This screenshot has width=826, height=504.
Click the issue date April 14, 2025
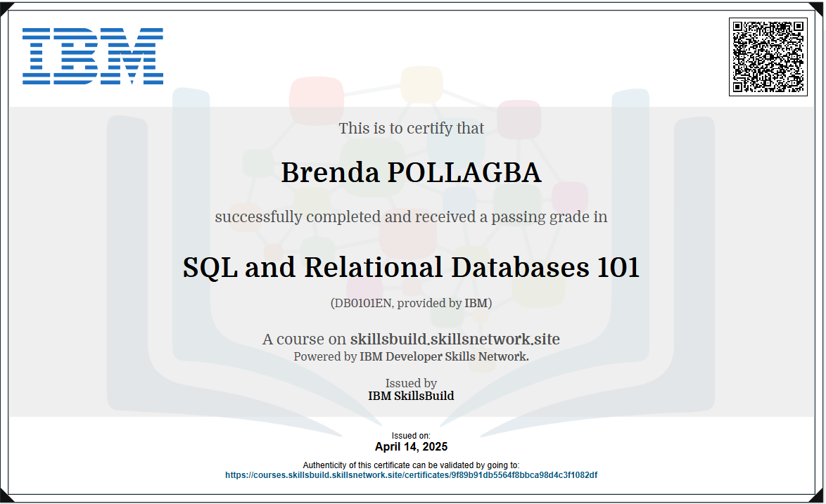(411, 446)
